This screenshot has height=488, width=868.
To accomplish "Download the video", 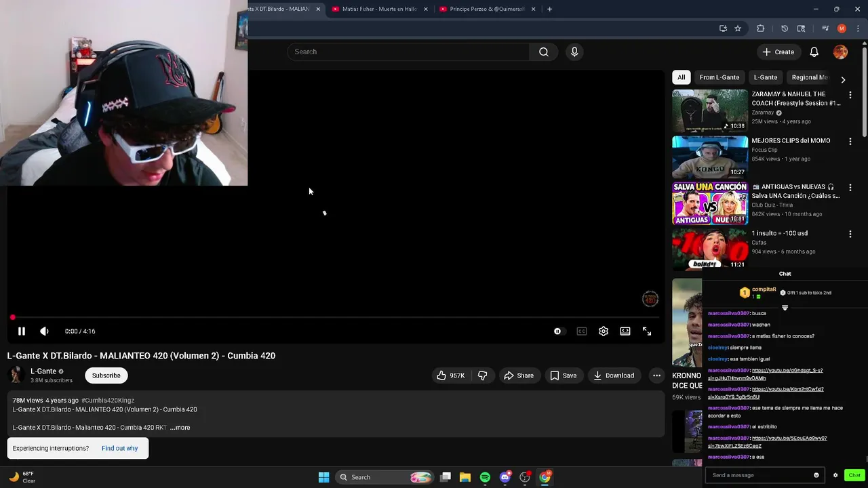I will (x=614, y=375).
